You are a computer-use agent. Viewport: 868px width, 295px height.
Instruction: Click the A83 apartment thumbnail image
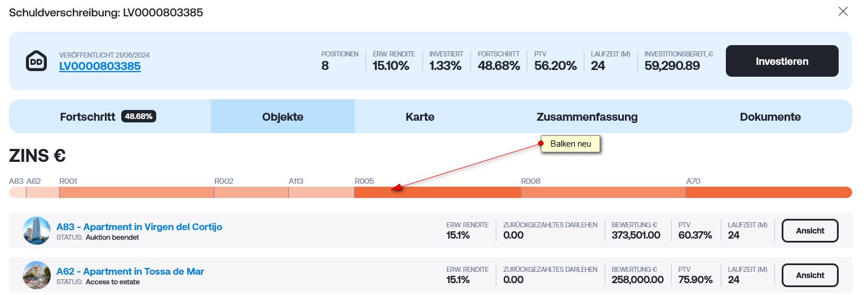37,231
